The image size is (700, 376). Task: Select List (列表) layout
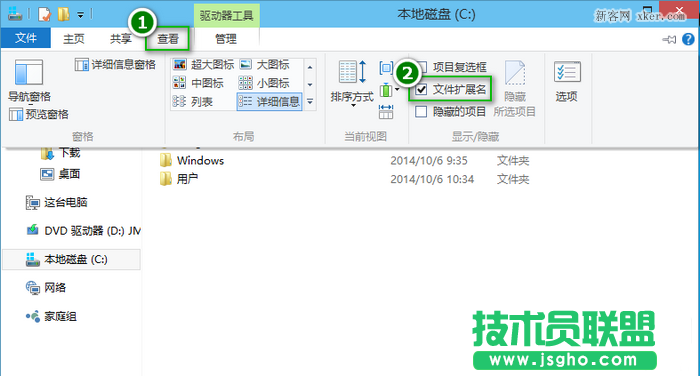[x=193, y=102]
